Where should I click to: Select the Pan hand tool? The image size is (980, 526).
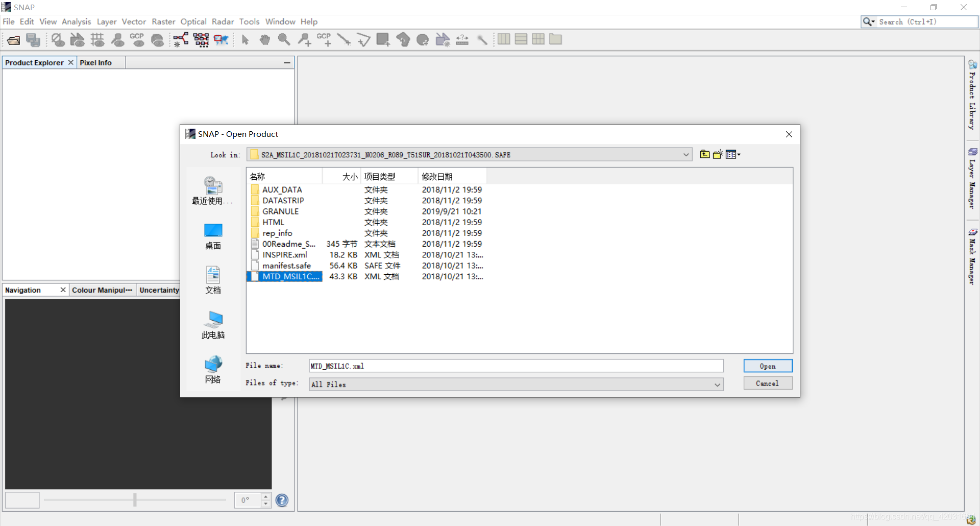264,40
